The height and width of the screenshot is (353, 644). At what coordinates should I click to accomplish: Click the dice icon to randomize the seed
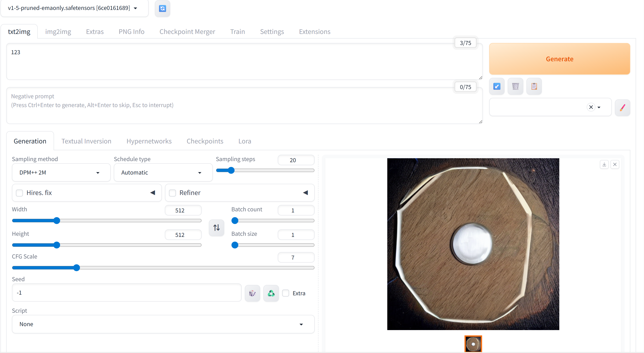coord(252,293)
